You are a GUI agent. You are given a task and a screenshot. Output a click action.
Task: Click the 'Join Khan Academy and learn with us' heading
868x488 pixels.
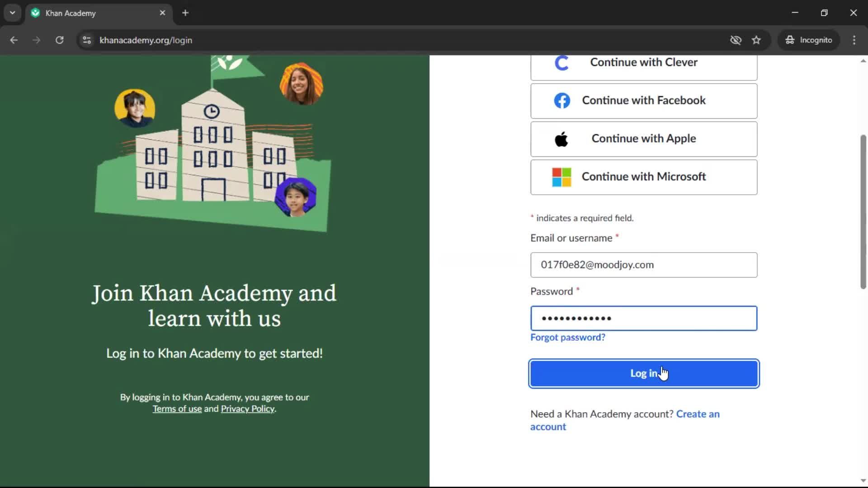coord(214,306)
